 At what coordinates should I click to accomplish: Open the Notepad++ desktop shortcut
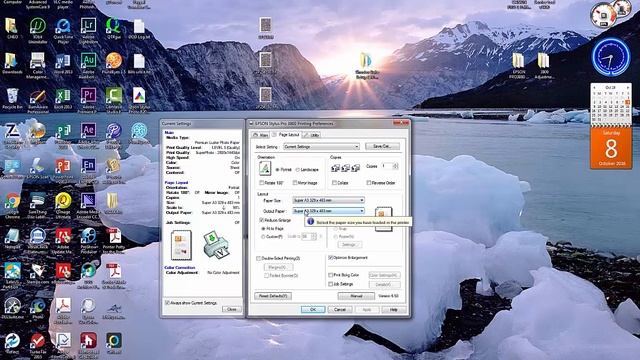[x=12, y=239]
